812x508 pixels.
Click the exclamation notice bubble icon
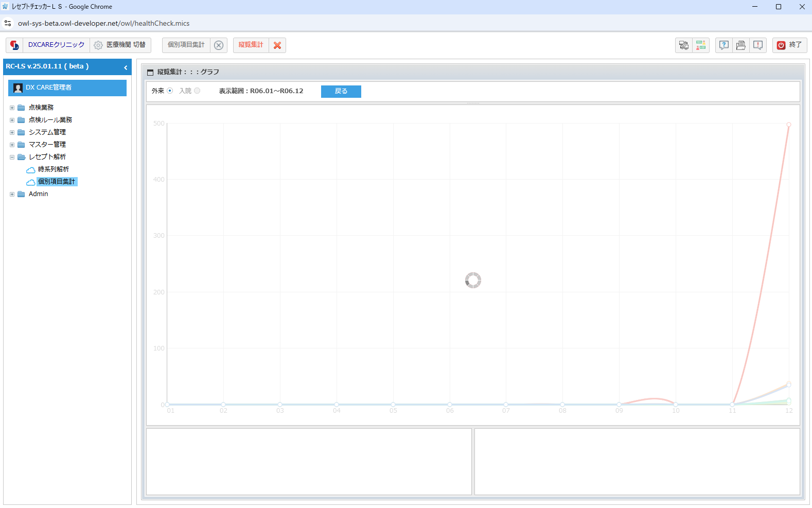(758, 45)
